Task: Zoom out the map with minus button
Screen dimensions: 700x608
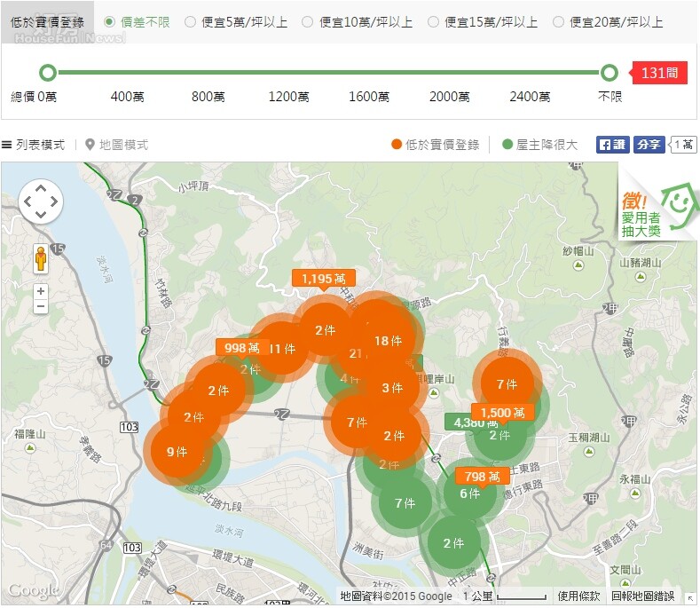Action: [x=41, y=306]
